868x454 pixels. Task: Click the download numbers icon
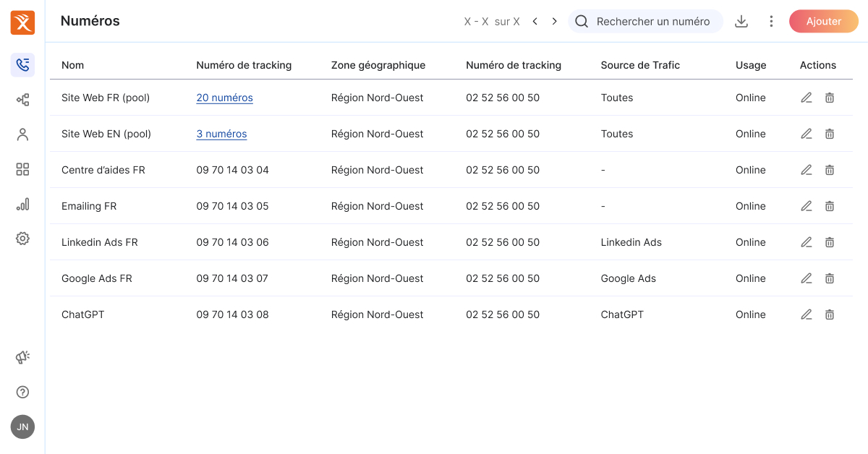click(741, 22)
